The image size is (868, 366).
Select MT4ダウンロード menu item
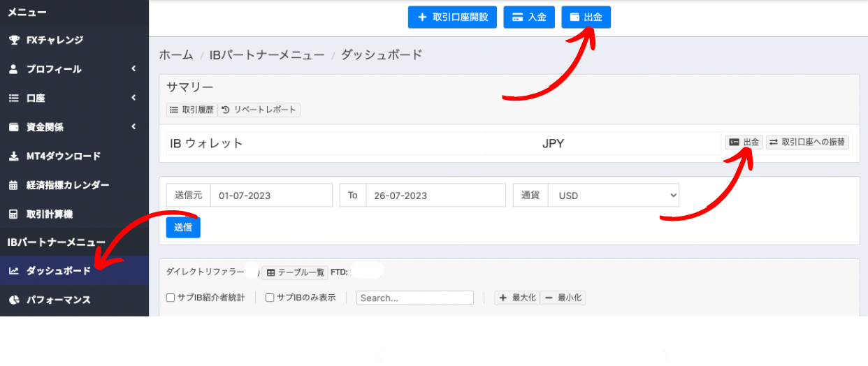[74, 156]
